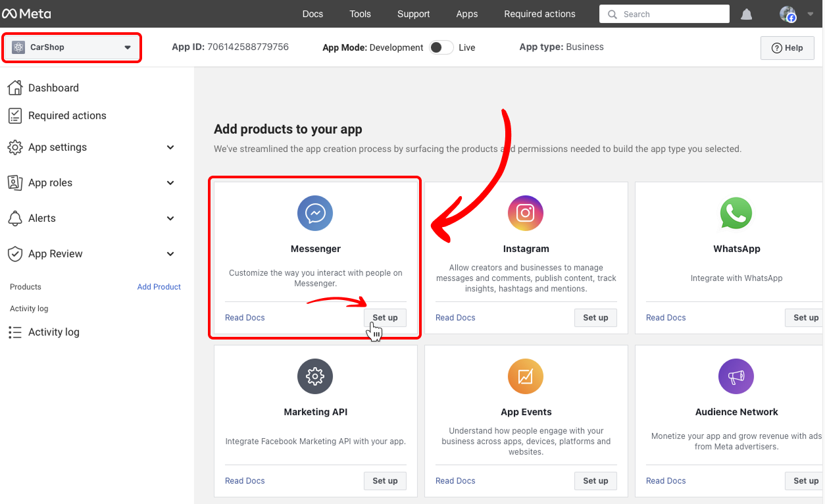
Task: Set up the Marketing API product
Action: click(x=385, y=480)
